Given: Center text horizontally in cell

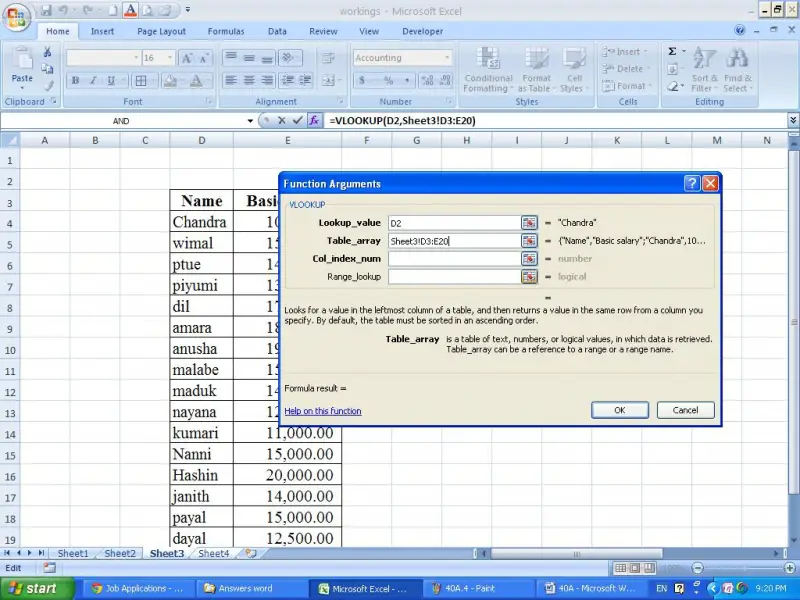Looking at the screenshot, I should [249, 81].
